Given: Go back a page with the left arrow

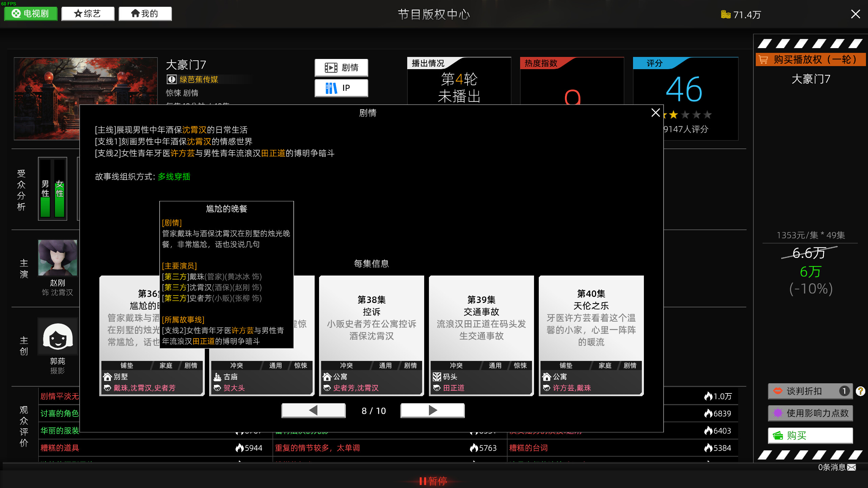Looking at the screenshot, I should pyautogui.click(x=314, y=410).
